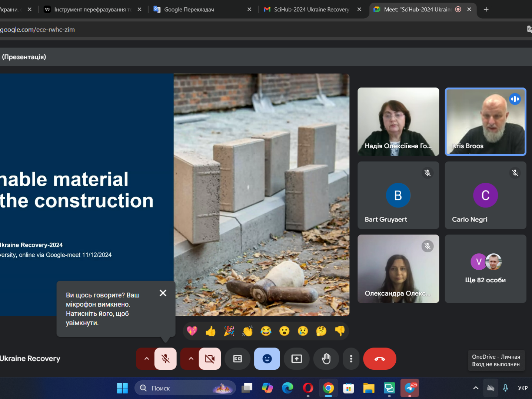Open Opera browser from the taskbar
Screen dimensions: 532x399
(x=308, y=388)
